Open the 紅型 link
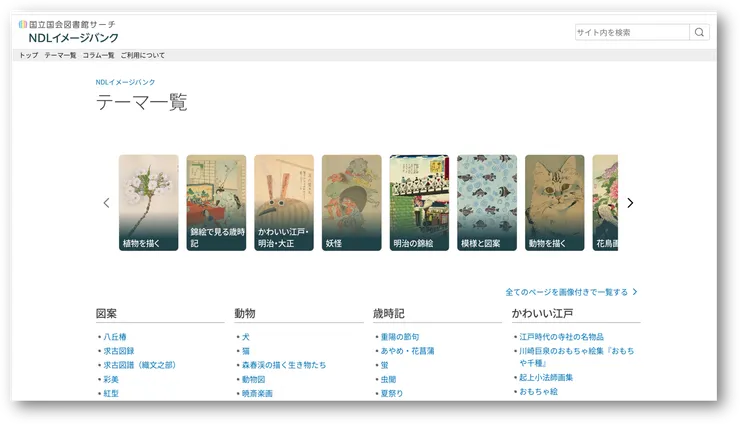This screenshot has width=740, height=424. click(111, 393)
